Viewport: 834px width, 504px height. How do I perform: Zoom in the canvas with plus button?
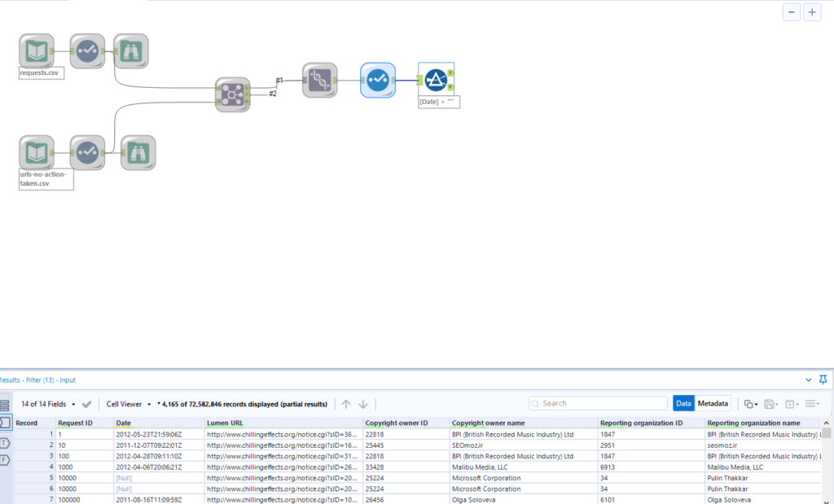pyautogui.click(x=812, y=12)
